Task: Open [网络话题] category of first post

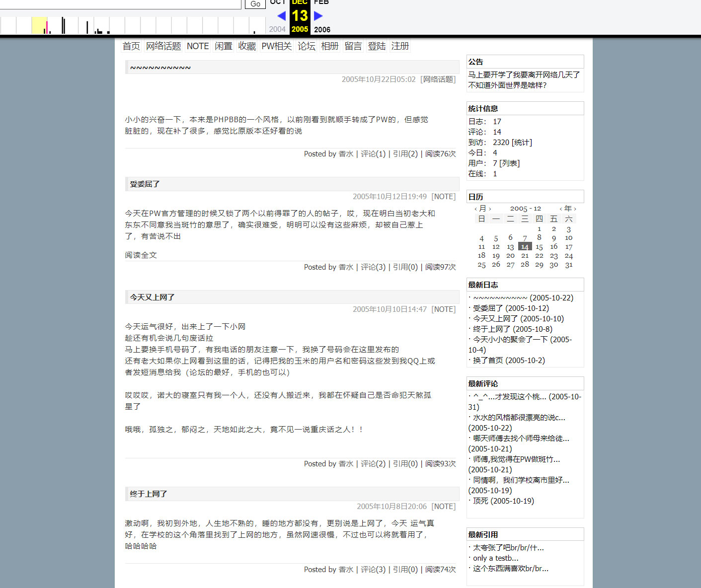Action: click(x=438, y=79)
